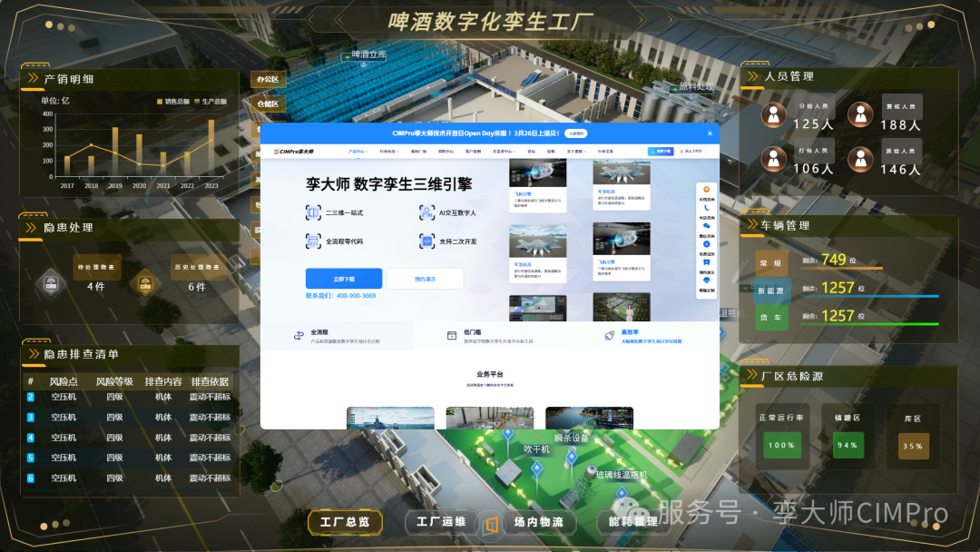Expand the 产品中心 dropdown menu

click(357, 152)
